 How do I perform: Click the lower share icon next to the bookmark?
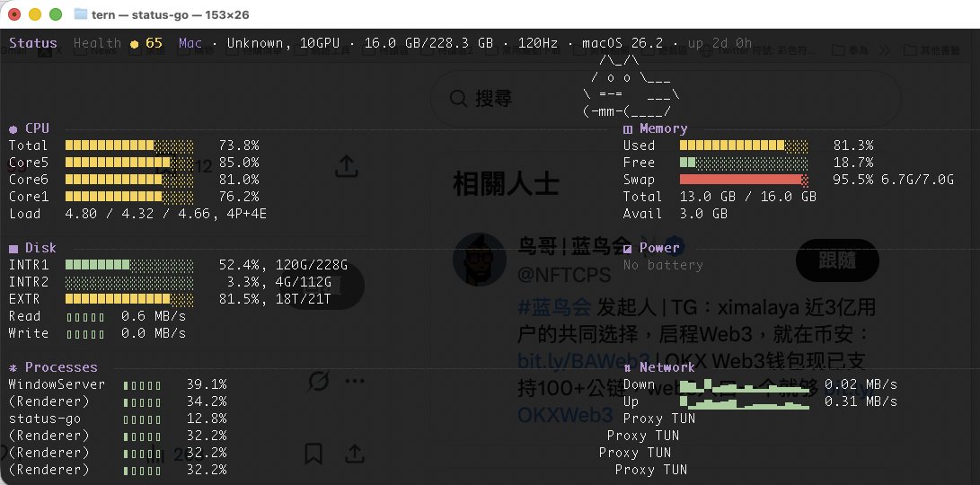click(355, 454)
